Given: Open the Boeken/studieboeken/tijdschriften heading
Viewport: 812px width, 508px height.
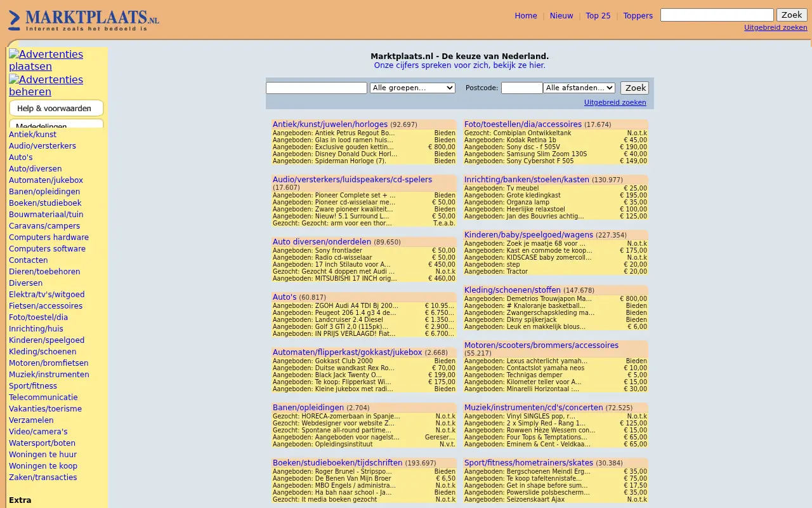Looking at the screenshot, I should pos(337,463).
